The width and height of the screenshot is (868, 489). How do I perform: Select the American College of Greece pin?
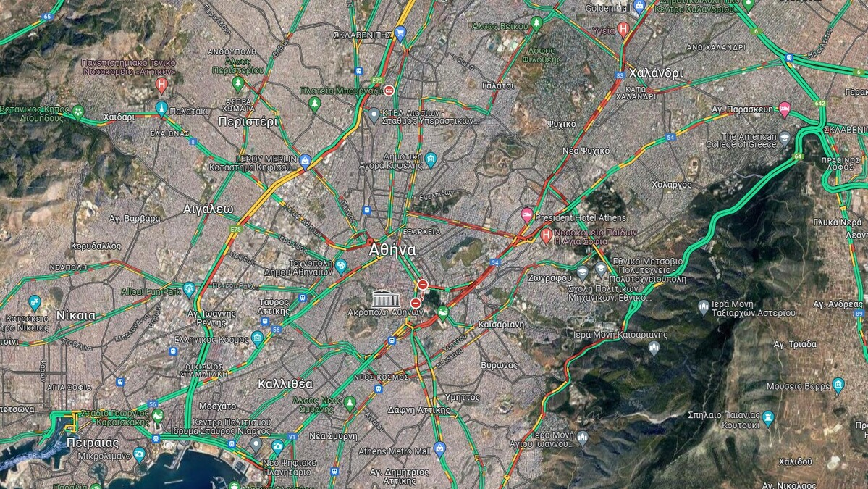785,138
